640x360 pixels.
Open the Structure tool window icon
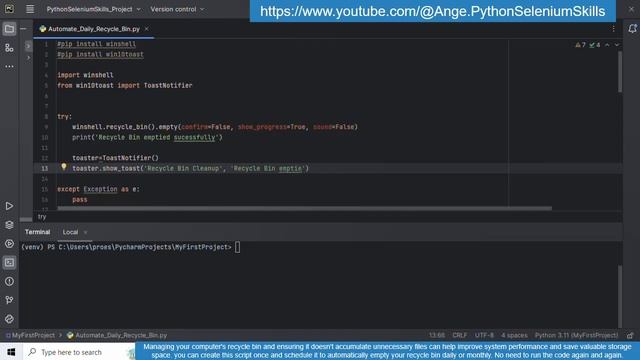point(9,48)
